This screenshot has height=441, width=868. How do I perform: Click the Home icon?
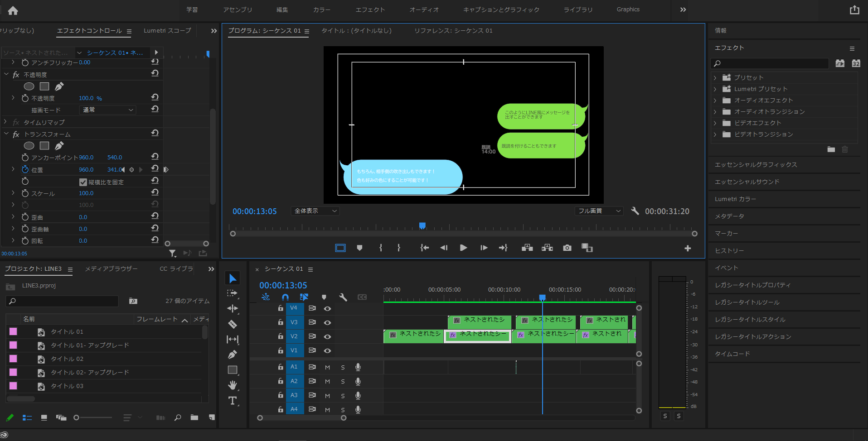[x=13, y=10]
